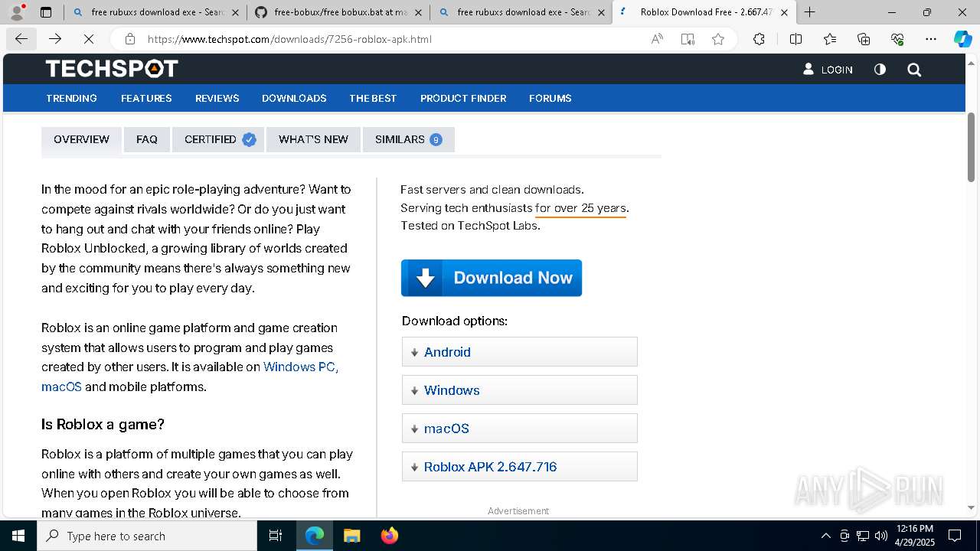The height and width of the screenshot is (551, 980).
Task: Open Edge Settings and more menu
Action: (931, 39)
